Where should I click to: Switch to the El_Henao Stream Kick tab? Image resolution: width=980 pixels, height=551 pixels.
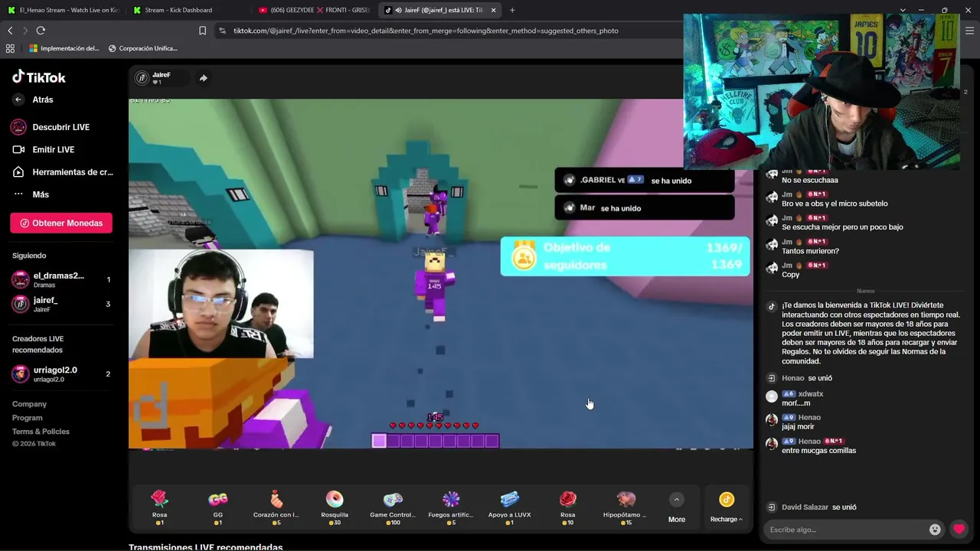pyautogui.click(x=64, y=10)
